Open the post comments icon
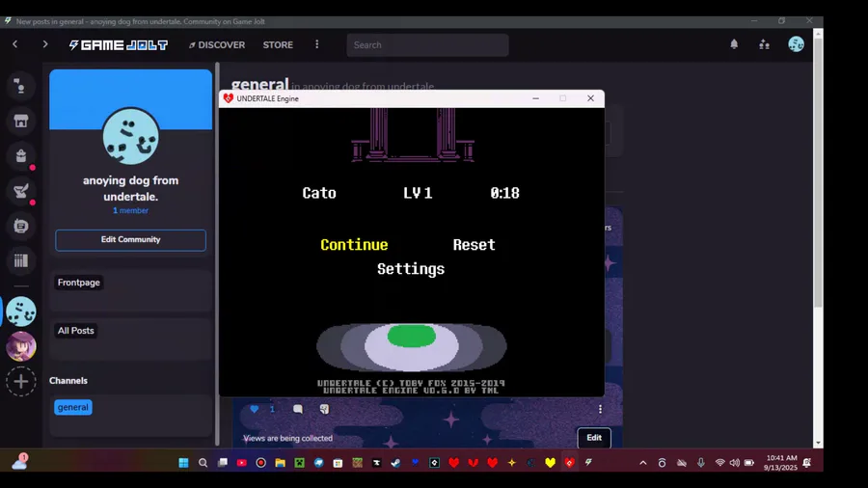The width and height of the screenshot is (868, 488). (x=298, y=409)
